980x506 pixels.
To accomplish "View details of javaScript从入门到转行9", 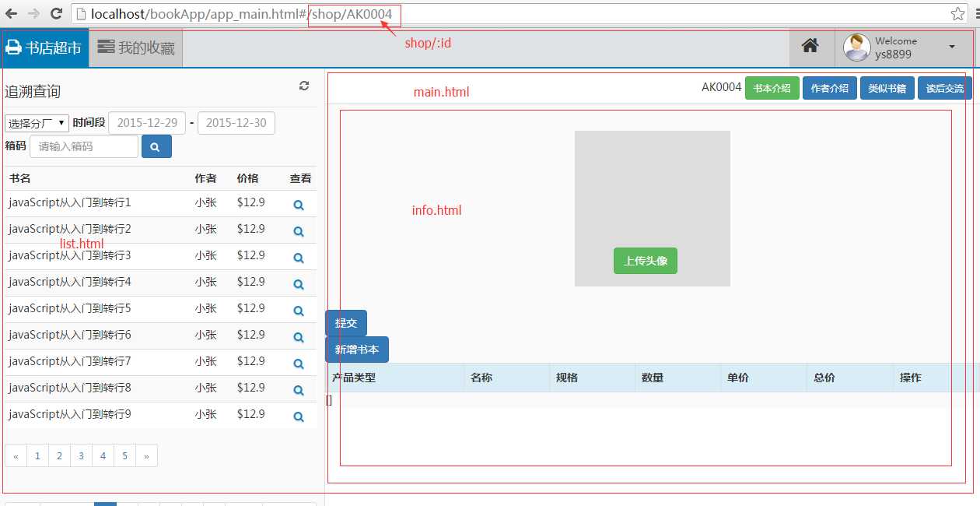I will click(x=298, y=416).
